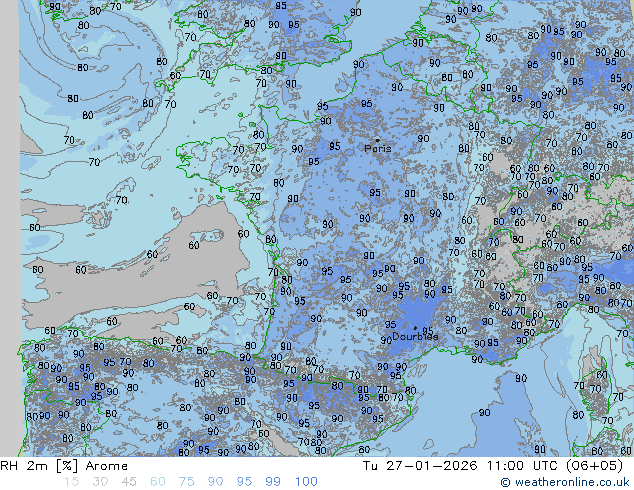This screenshot has width=634, height=490.
Task: Click the 75 value in the legend
Action: [x=186, y=482]
